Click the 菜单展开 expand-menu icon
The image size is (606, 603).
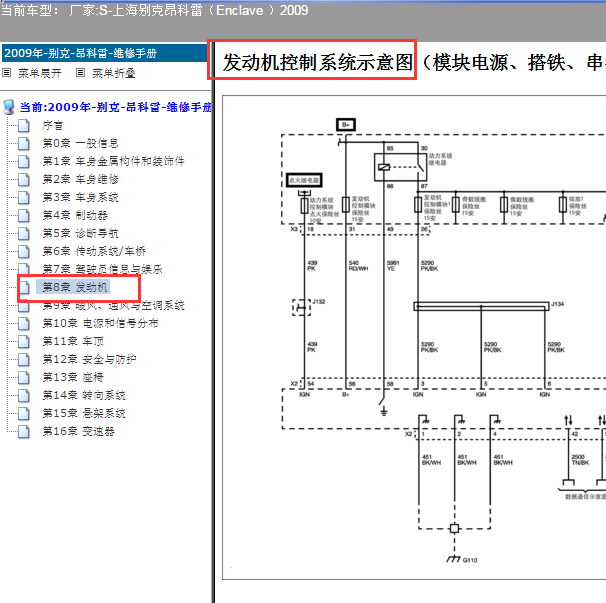(x=7, y=73)
